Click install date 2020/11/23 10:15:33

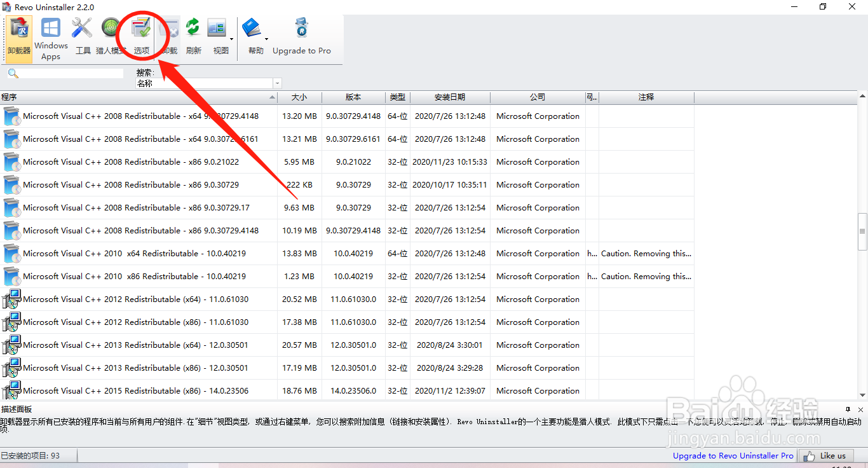pos(450,162)
